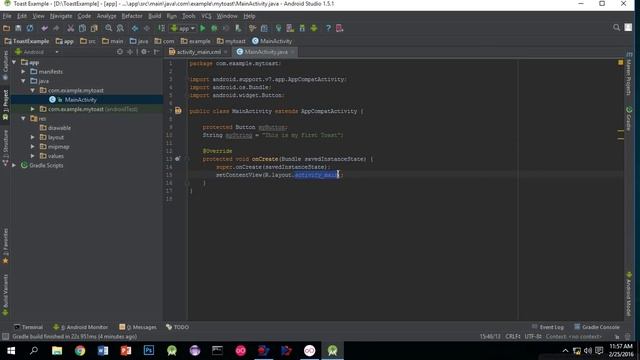Click the Windows Start button
The height and width of the screenshot is (360, 640).
click(11, 351)
